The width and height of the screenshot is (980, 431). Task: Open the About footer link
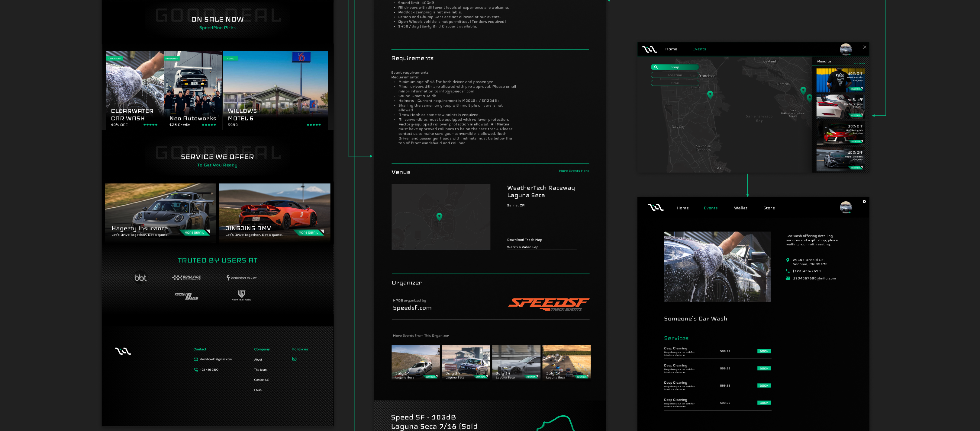click(258, 359)
